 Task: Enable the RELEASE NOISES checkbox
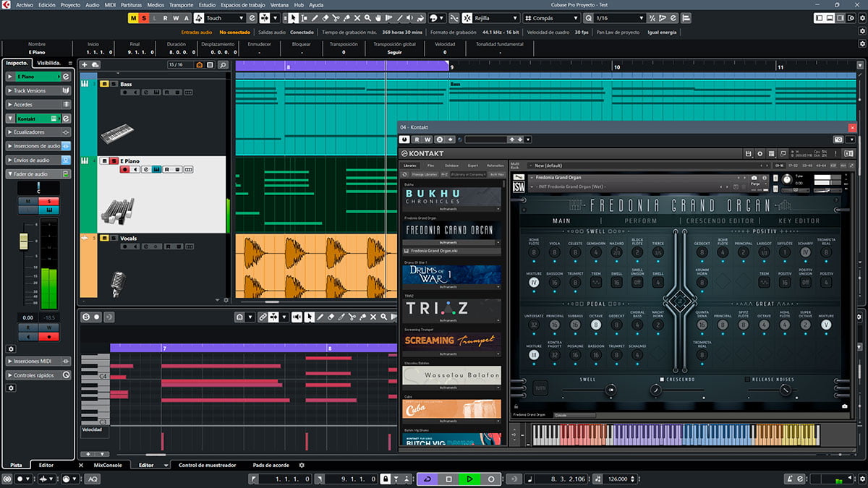pyautogui.click(x=747, y=379)
